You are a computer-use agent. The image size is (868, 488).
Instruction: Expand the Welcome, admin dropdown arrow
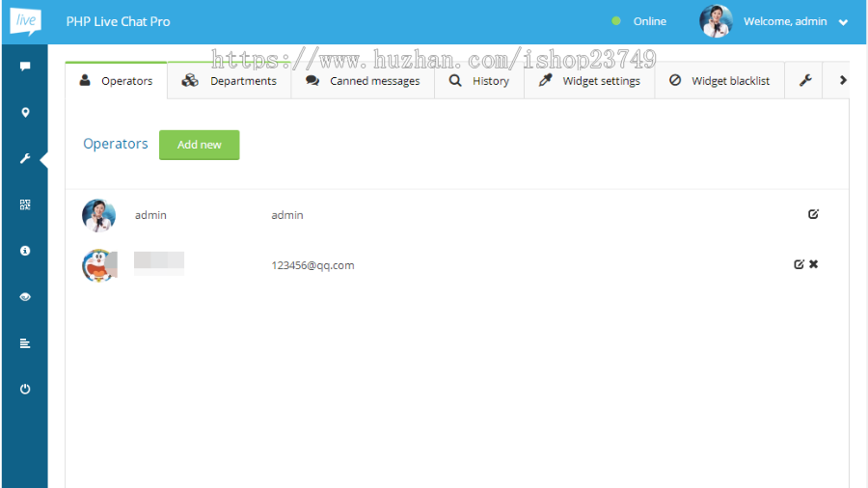pos(843,23)
